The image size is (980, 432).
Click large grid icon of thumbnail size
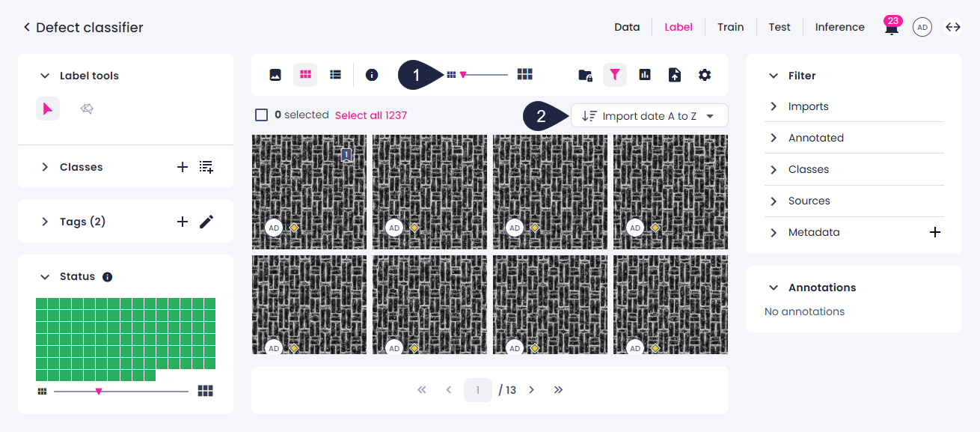[525, 74]
